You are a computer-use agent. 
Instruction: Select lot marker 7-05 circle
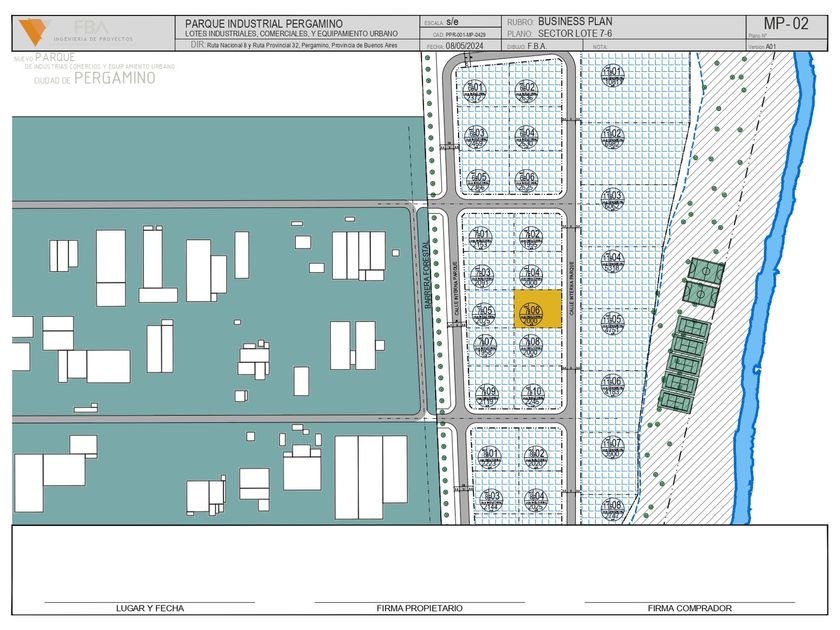484,314
